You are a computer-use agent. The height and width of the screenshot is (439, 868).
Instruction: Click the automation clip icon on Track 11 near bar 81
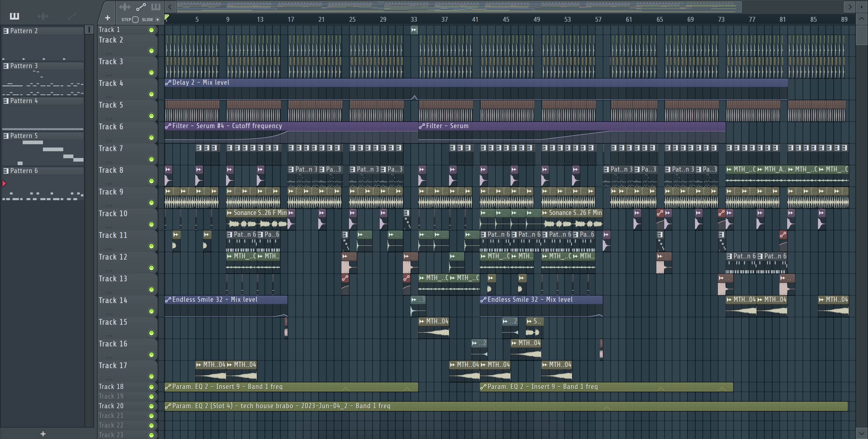click(x=783, y=235)
